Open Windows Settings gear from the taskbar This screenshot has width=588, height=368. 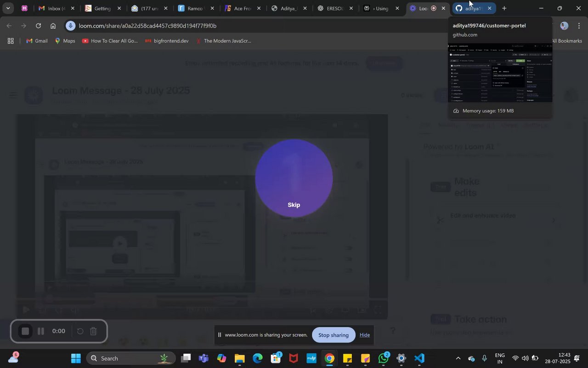(x=401, y=358)
